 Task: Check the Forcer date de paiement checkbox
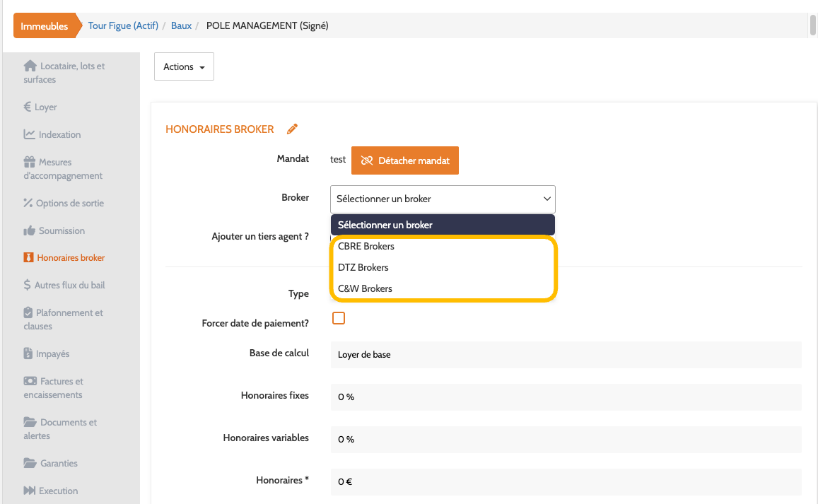[x=339, y=318]
